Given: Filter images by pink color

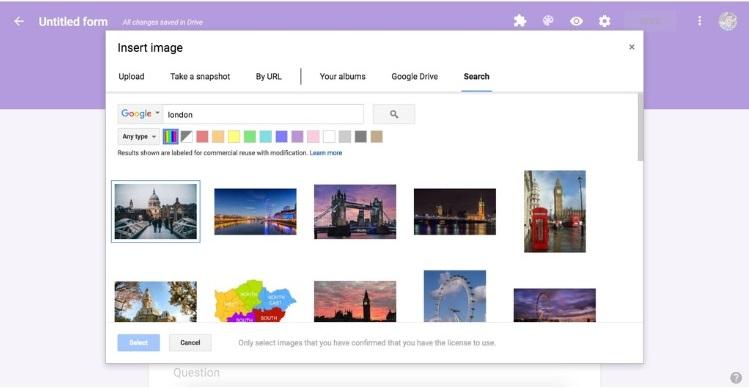Looking at the screenshot, I should click(313, 137).
